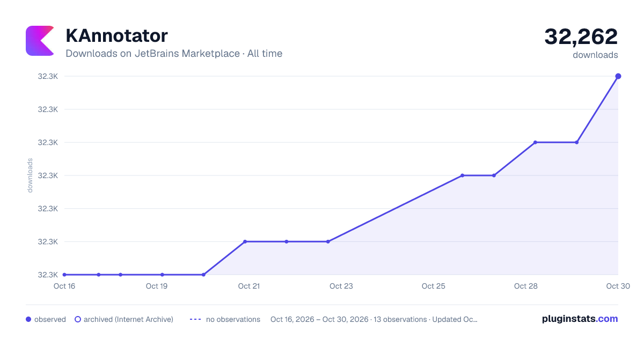644x338 pixels.
Task: Click the dashed 'no observations' legend marker
Action: 195,319
